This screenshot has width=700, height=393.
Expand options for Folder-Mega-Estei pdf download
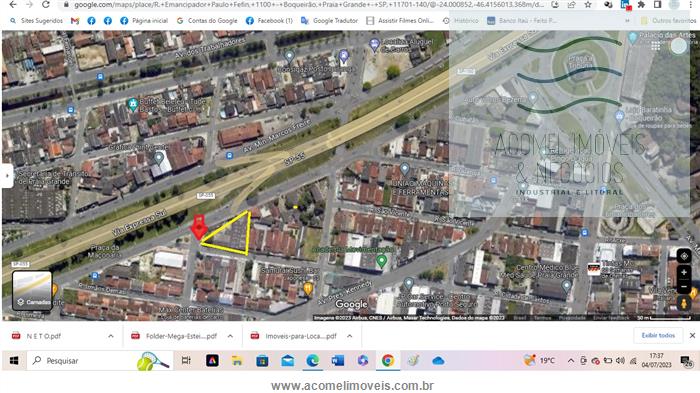230,336
